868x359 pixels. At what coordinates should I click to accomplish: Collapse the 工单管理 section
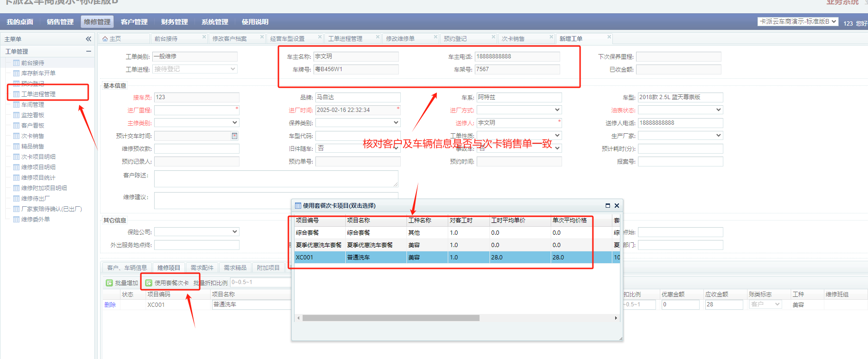pyautogui.click(x=88, y=51)
